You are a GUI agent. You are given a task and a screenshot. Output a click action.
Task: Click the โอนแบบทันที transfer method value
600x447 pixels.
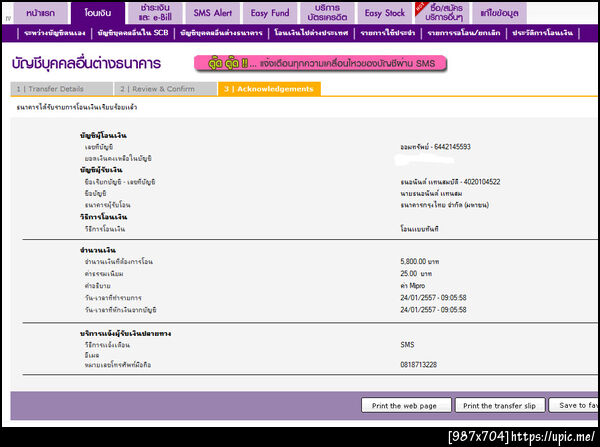(x=419, y=229)
